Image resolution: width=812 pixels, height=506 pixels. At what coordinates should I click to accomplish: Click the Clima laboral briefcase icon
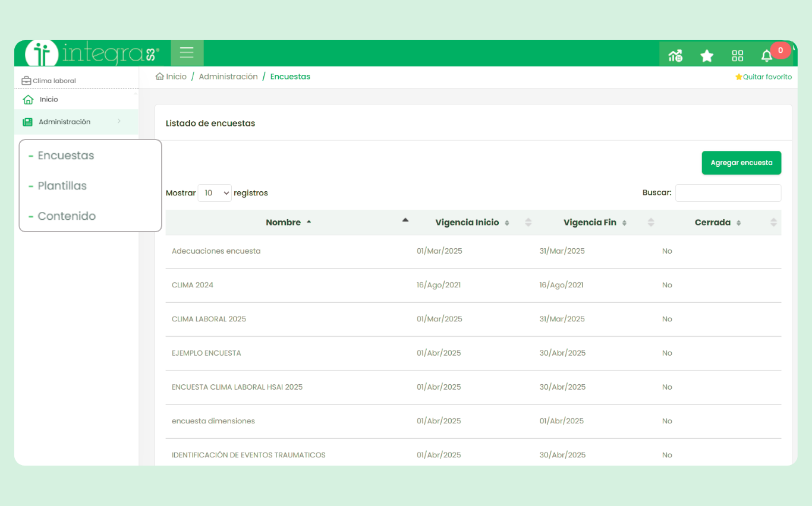click(x=26, y=81)
